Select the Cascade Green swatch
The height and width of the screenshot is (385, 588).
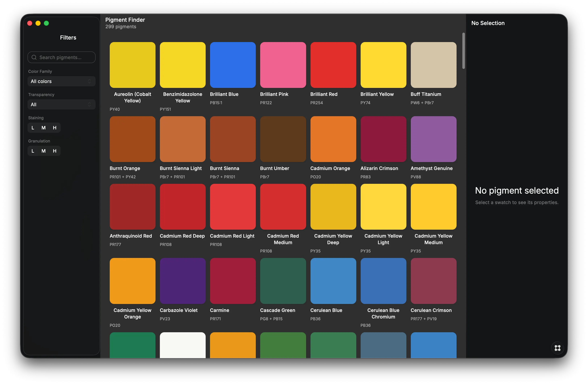click(283, 281)
